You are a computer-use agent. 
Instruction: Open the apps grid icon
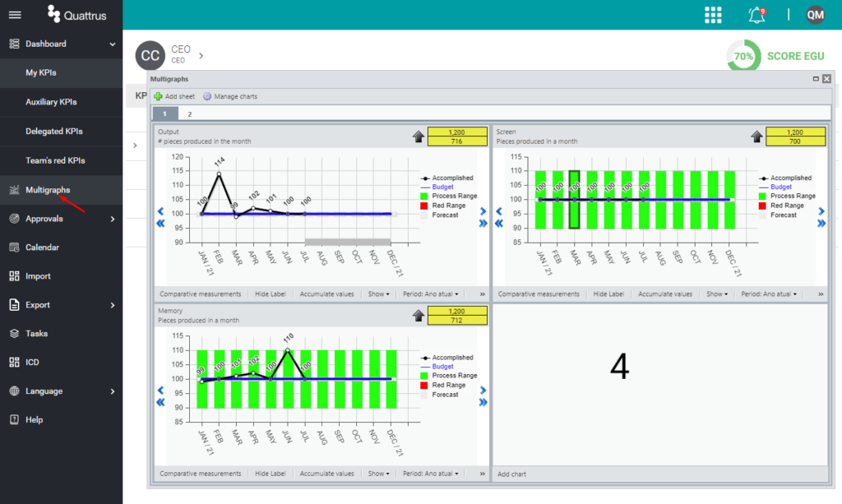pos(713,15)
